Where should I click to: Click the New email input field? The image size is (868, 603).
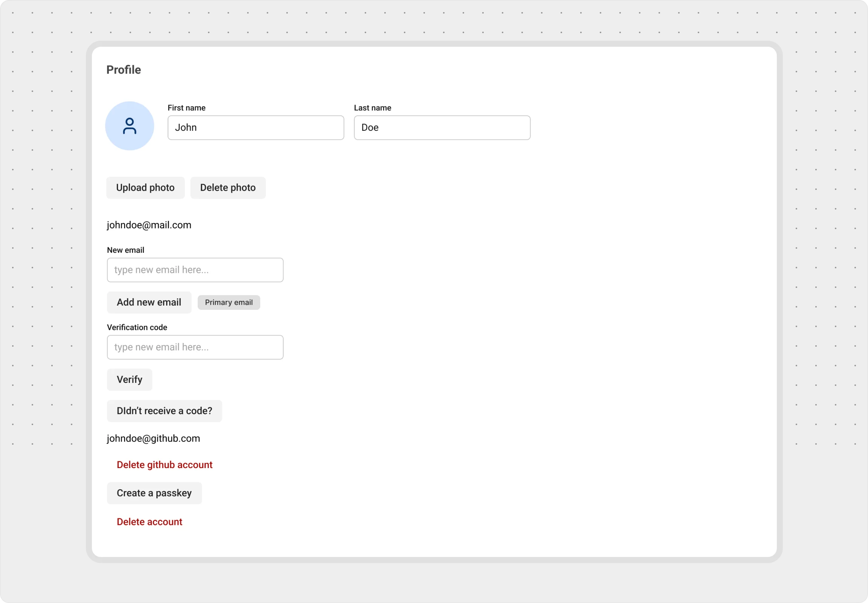point(195,270)
